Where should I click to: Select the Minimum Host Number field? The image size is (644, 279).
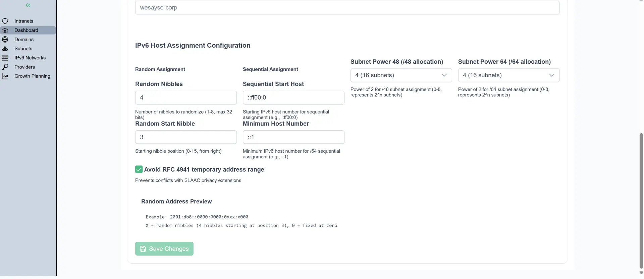pyautogui.click(x=293, y=137)
